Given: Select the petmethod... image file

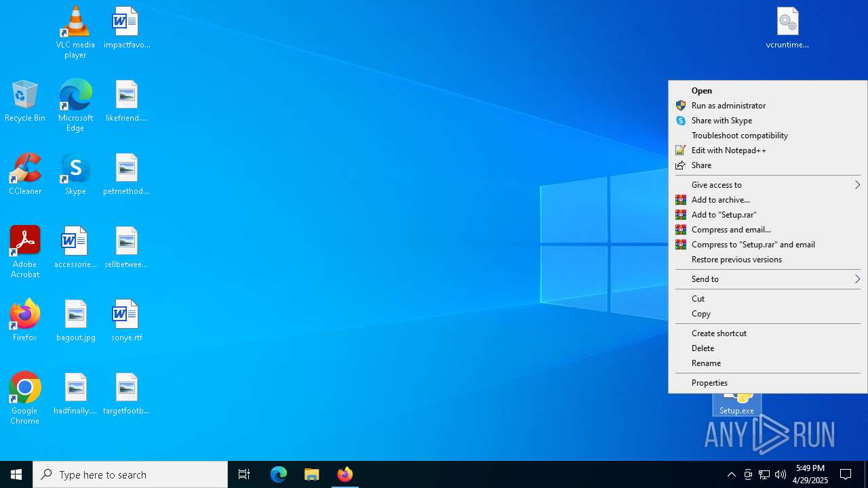Looking at the screenshot, I should pos(127,174).
